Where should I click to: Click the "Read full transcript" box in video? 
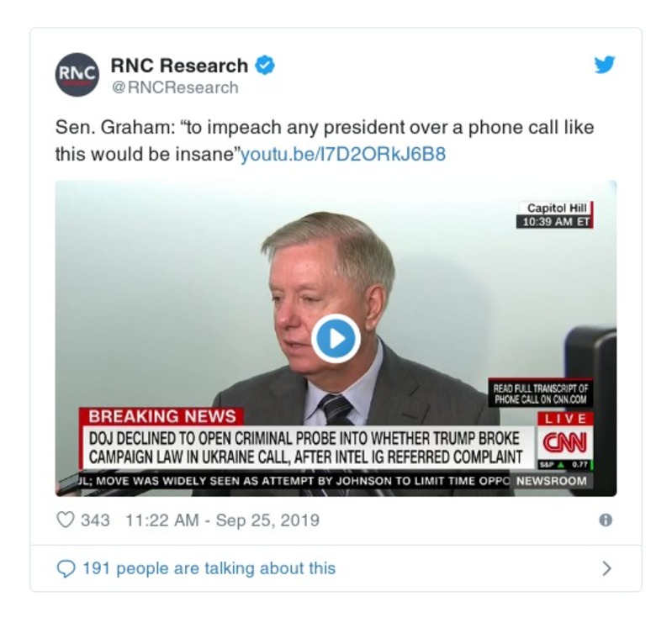click(542, 393)
